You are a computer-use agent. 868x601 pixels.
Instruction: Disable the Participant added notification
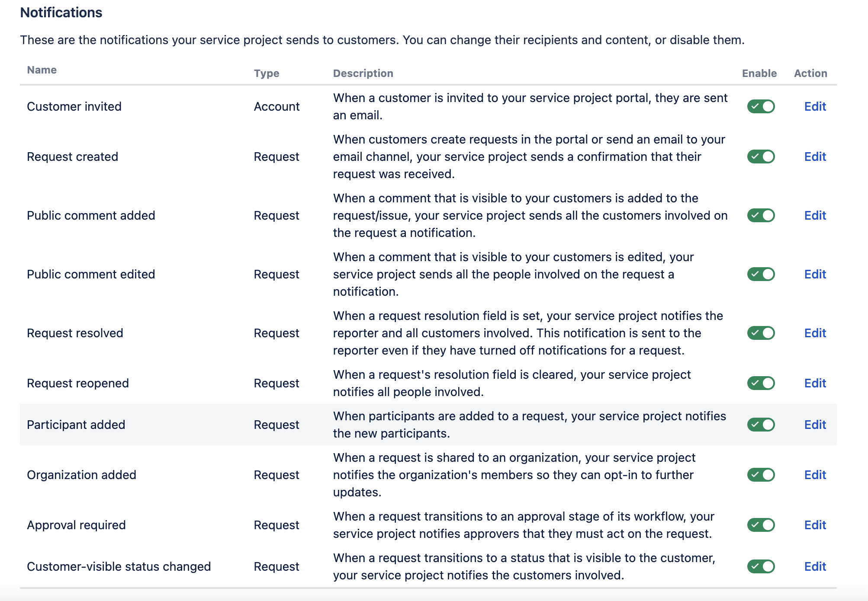(x=761, y=425)
